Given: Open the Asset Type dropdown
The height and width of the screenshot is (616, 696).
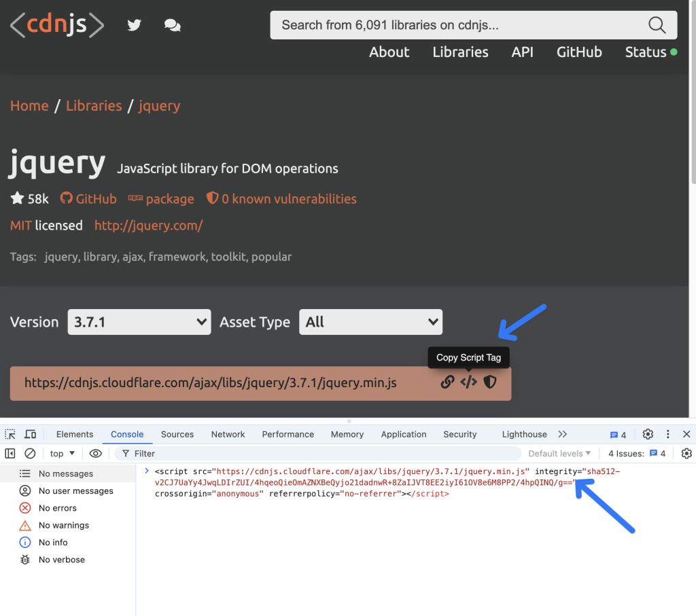Looking at the screenshot, I should pos(370,322).
